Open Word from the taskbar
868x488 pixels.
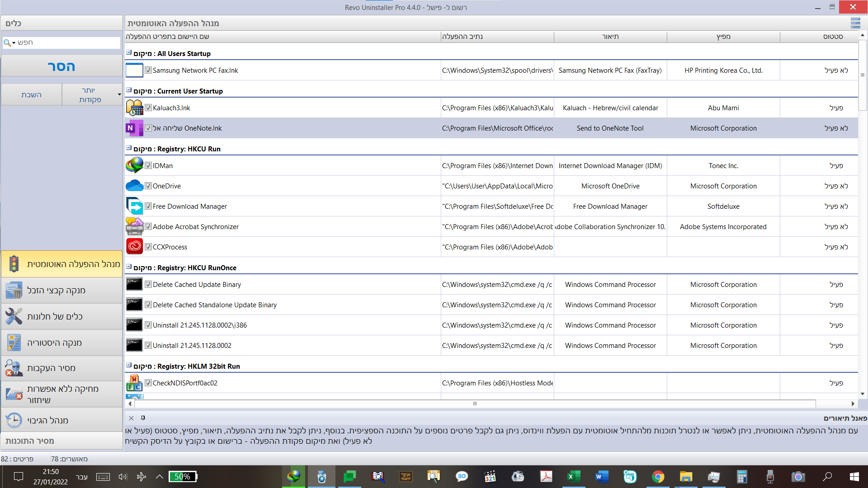click(x=602, y=477)
